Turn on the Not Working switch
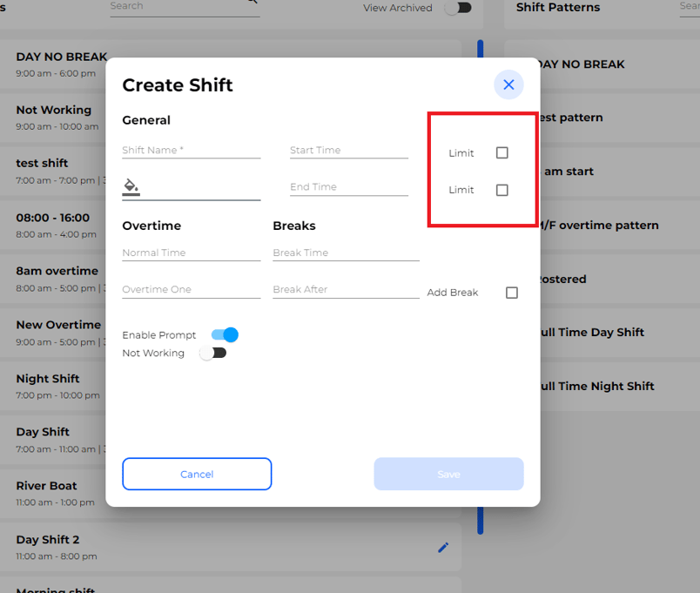This screenshot has height=593, width=700. click(x=214, y=353)
